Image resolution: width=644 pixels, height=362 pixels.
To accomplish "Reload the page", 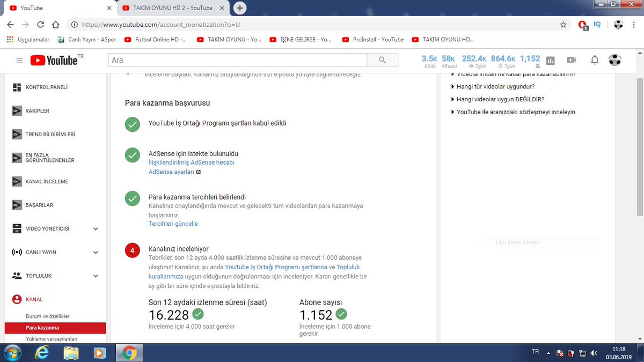I will 40,25.
